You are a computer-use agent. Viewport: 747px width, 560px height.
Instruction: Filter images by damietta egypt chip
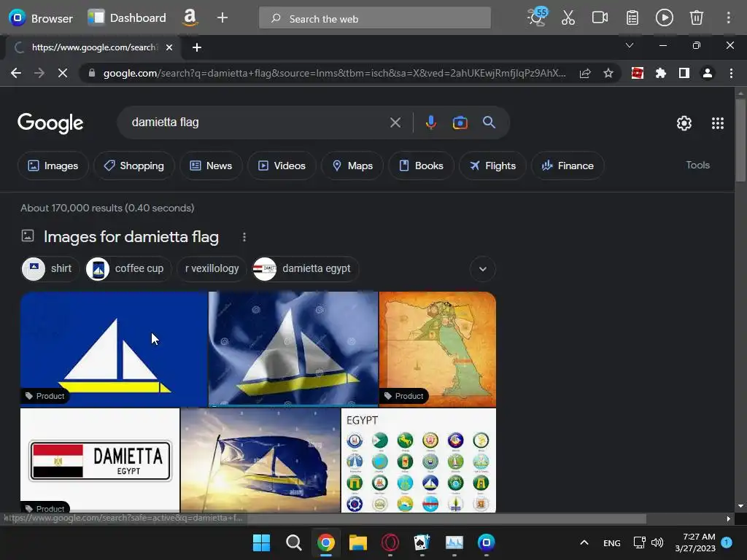pos(305,269)
